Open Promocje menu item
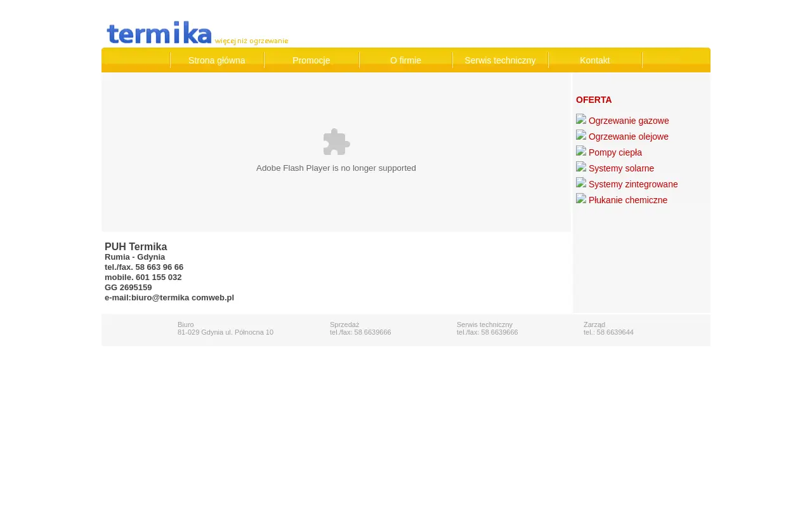 click(x=311, y=60)
